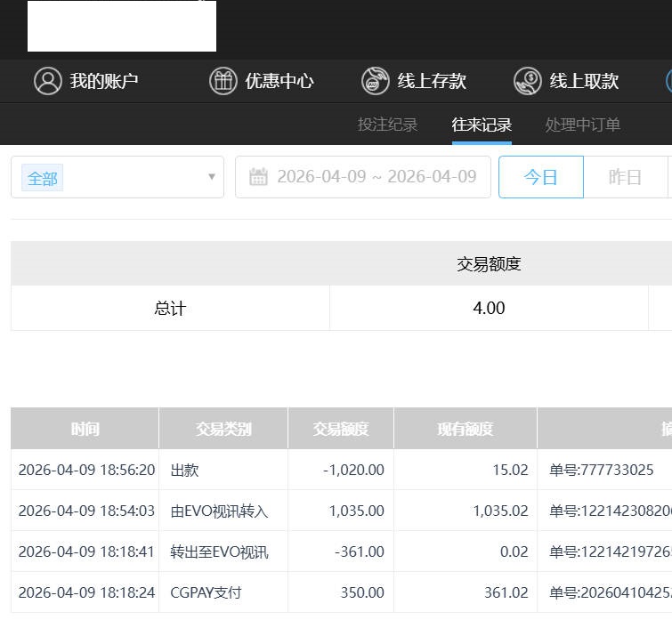Image resolution: width=672 pixels, height=628 pixels.
Task: Click the 交易额度 table column header
Action: [x=341, y=429]
